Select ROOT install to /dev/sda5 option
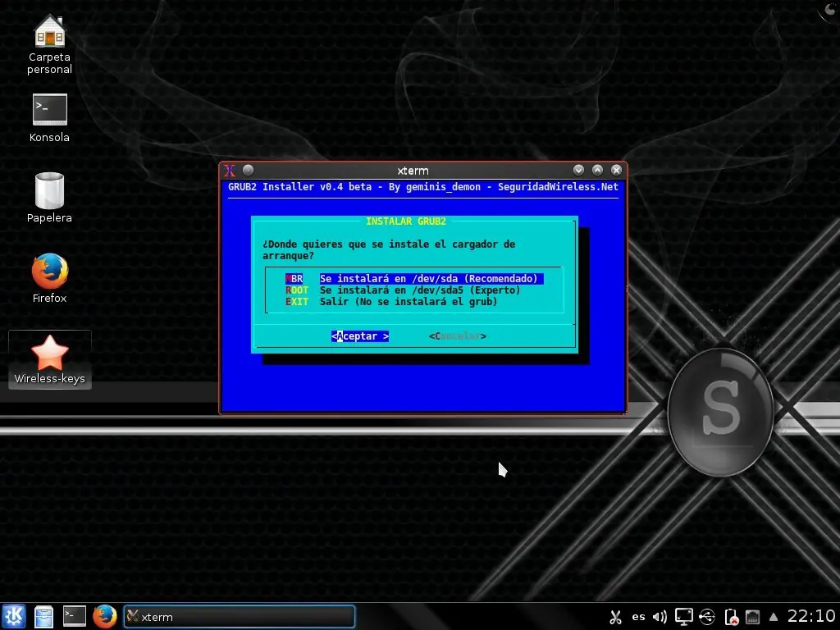The width and height of the screenshot is (840, 630). [x=402, y=290]
